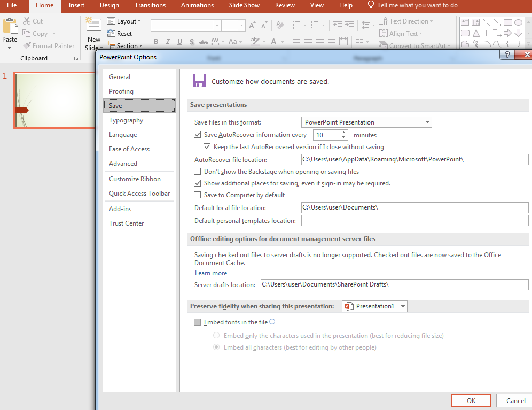This screenshot has height=410, width=532.
Task: Open the Text Direction dropdown
Action: (406, 21)
